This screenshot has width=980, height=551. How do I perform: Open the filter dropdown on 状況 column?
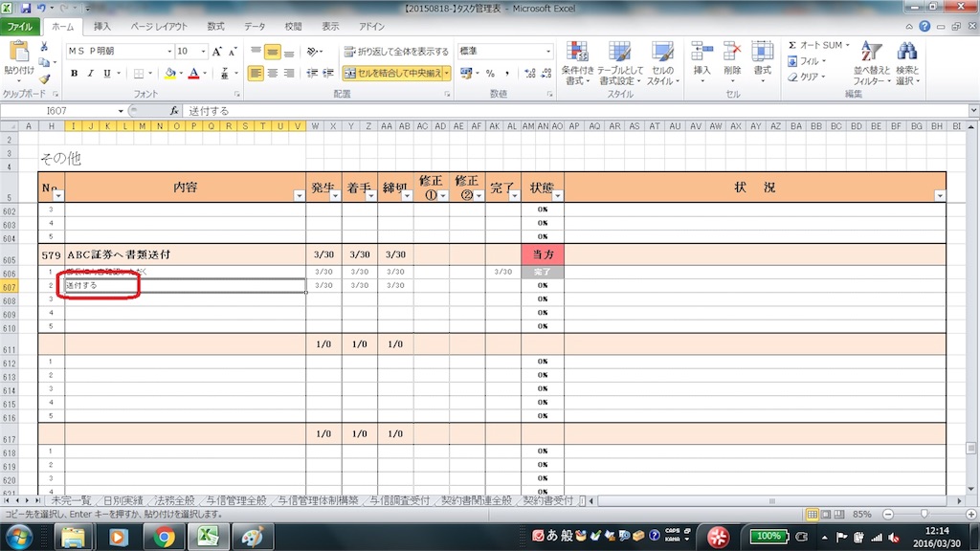click(940, 195)
